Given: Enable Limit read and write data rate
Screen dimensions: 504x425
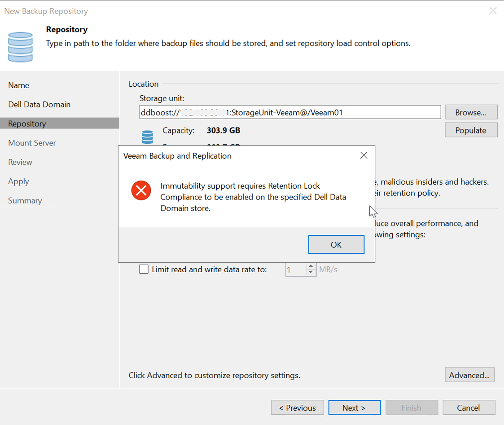Looking at the screenshot, I should click(144, 269).
